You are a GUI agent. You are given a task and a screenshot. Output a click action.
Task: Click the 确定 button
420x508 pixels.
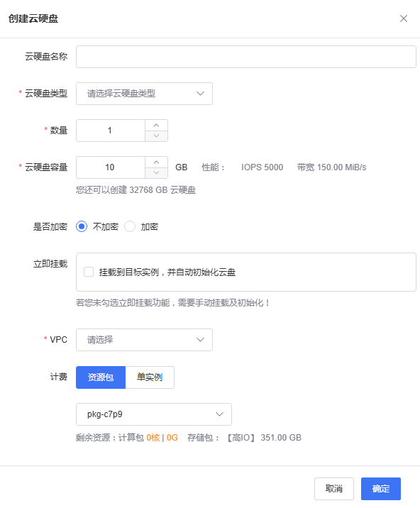[x=381, y=489]
